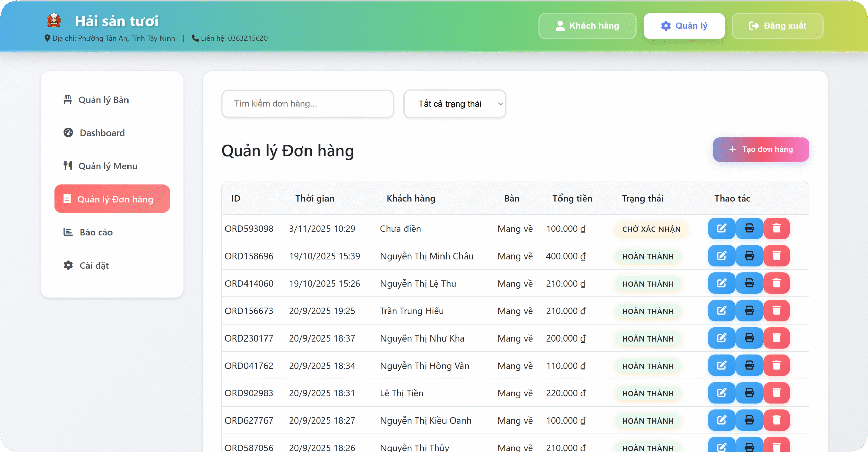
Task: Open Quản lý Menu section
Action: pyautogui.click(x=107, y=166)
